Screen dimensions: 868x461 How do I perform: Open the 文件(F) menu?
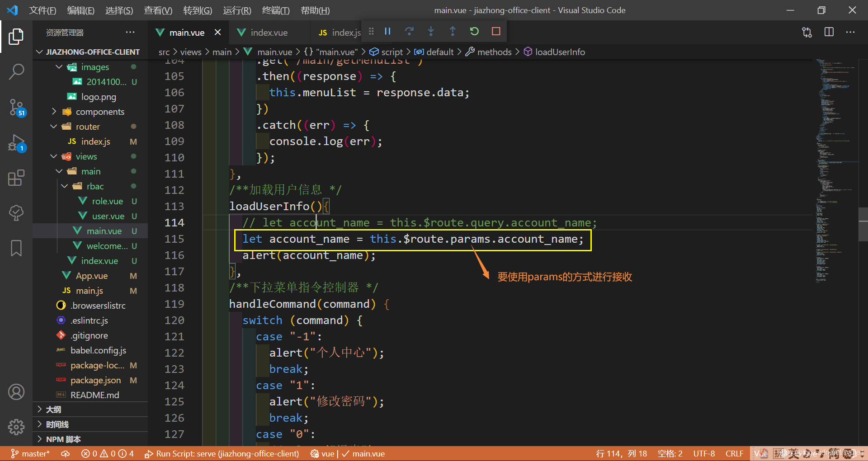[x=42, y=10]
